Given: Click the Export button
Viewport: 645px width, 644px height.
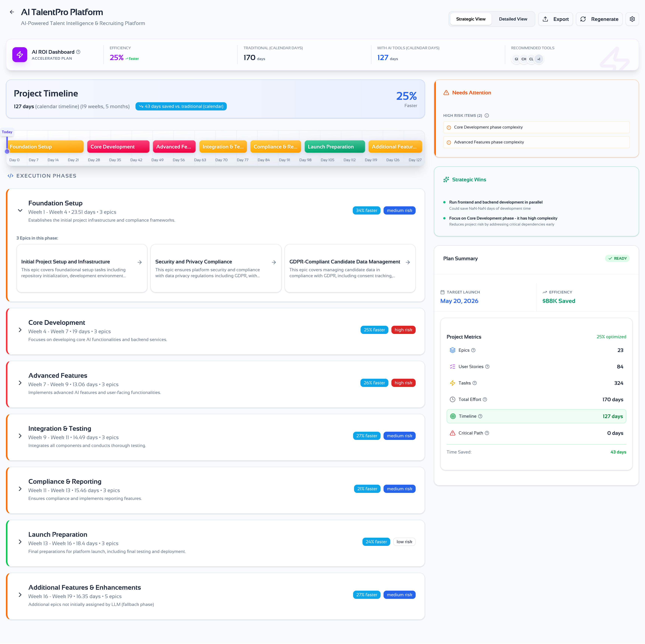Looking at the screenshot, I should pyautogui.click(x=555, y=19).
